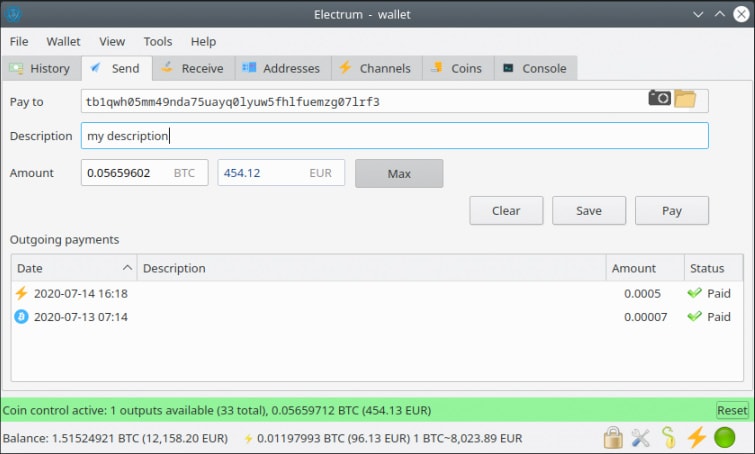Switch to the Receive tab
The width and height of the screenshot is (755, 454).
(193, 69)
